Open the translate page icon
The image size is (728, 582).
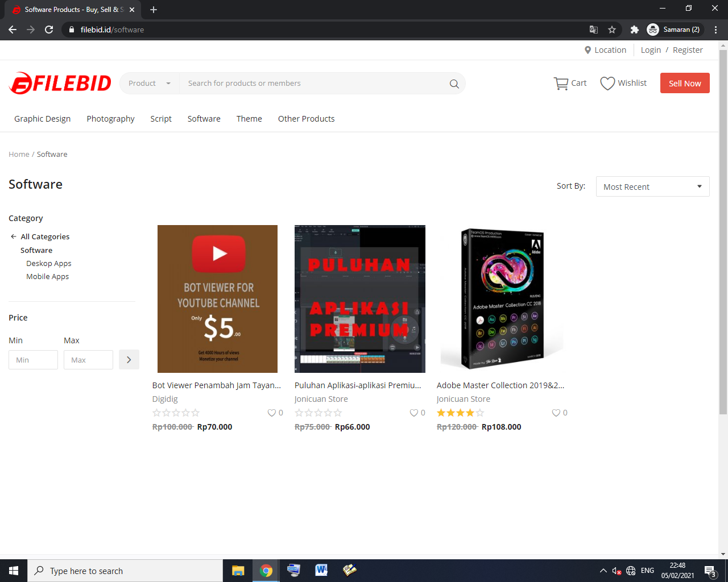(594, 30)
